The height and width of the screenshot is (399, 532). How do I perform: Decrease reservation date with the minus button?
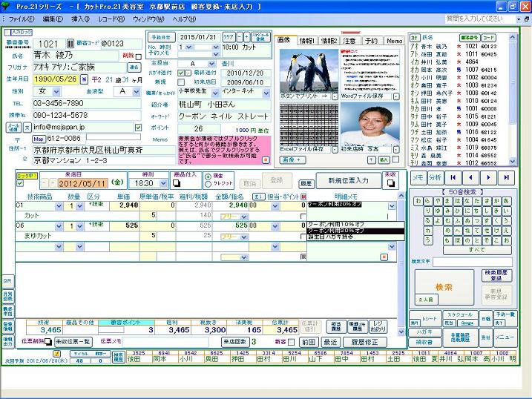click(x=240, y=37)
